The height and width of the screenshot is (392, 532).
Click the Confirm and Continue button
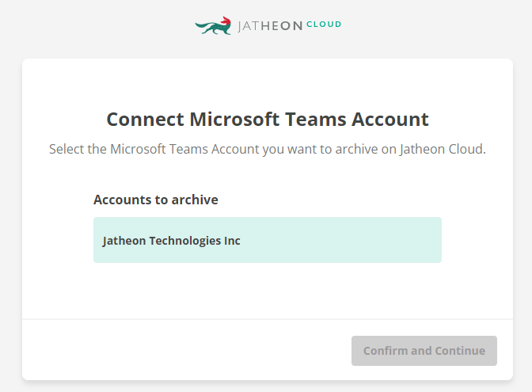424,351
